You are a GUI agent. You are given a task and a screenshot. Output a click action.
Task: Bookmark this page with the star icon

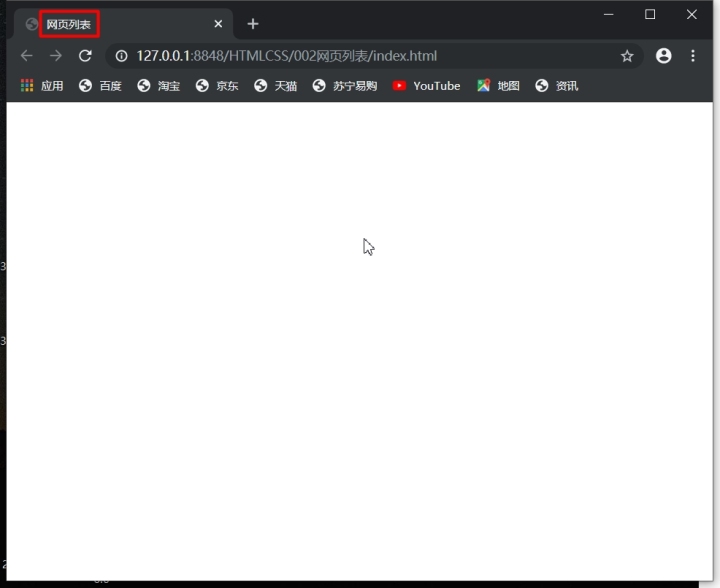[627, 56]
